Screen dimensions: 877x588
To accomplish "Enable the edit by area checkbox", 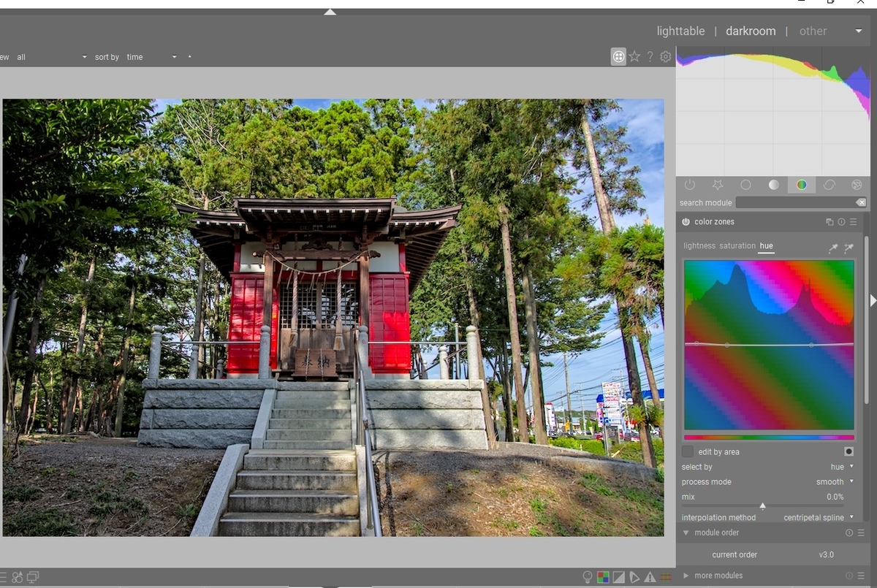I will pos(688,451).
